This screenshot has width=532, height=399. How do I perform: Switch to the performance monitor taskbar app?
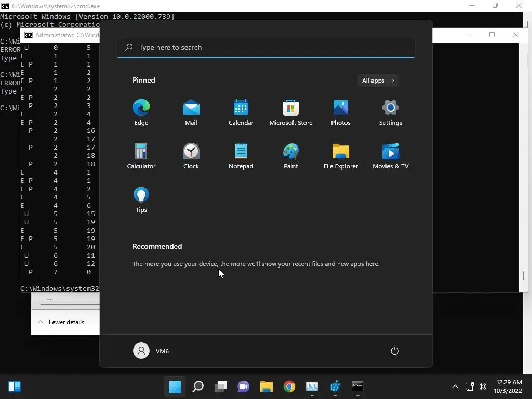(312, 387)
